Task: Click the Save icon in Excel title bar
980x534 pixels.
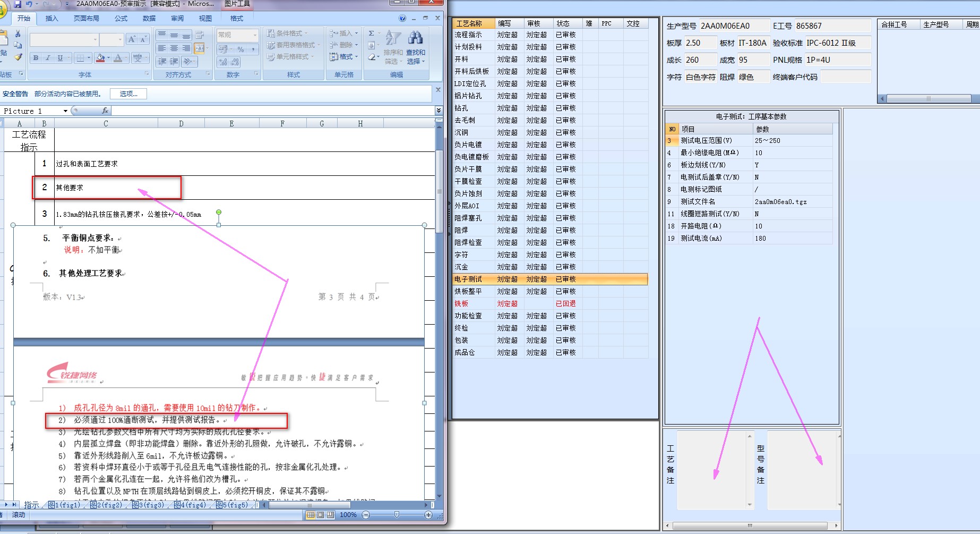Action: (18, 4)
